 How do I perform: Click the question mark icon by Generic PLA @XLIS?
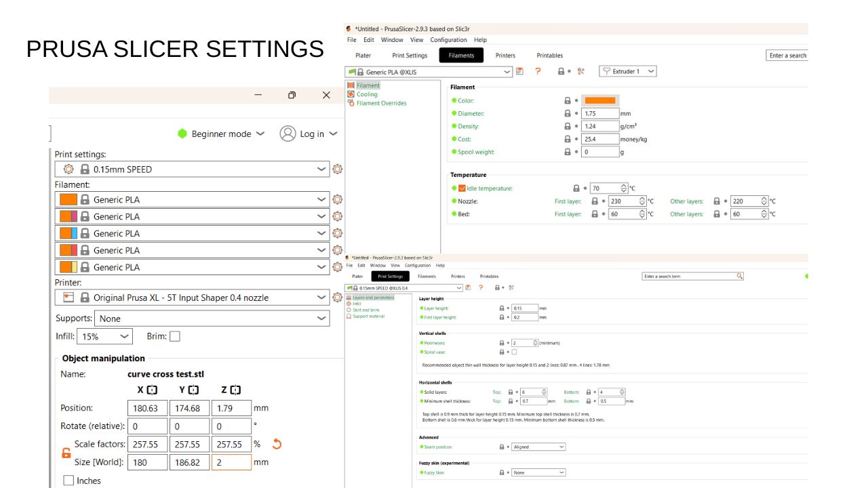pyautogui.click(x=538, y=71)
